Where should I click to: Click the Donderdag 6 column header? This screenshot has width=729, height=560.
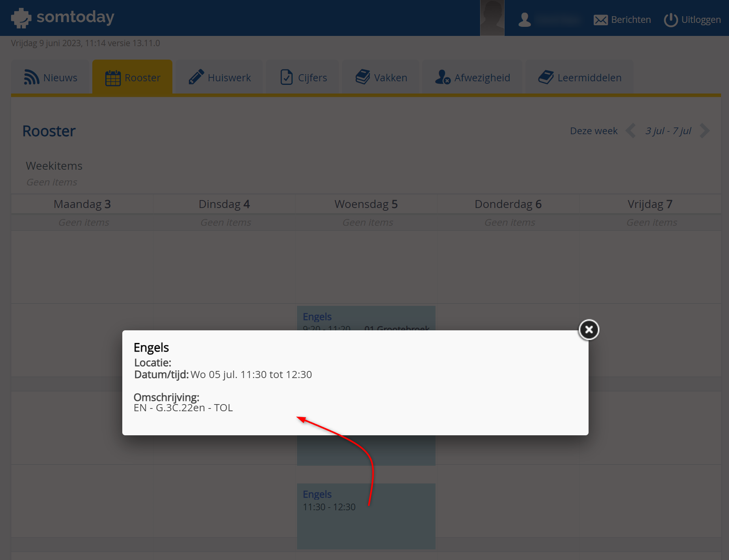point(508,204)
